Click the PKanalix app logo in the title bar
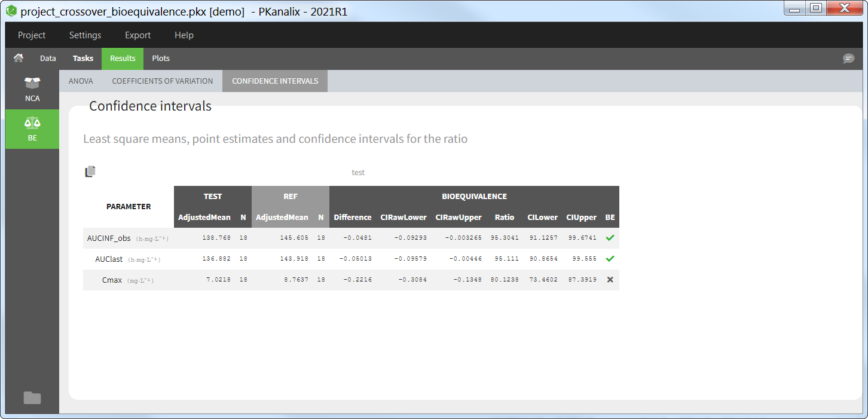Viewport: 868px width, 419px height. tap(11, 11)
